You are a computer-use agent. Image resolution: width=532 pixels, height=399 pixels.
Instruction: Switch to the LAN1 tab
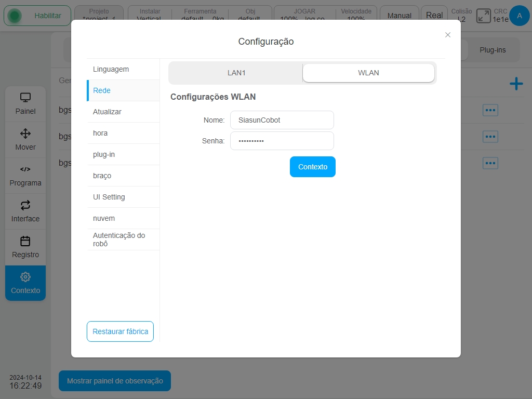[x=236, y=73]
